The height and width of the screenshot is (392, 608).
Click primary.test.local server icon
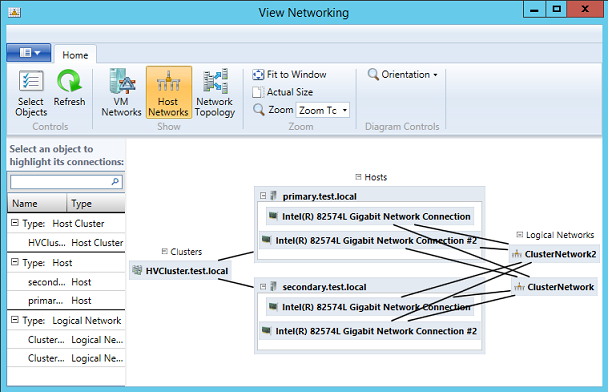273,195
